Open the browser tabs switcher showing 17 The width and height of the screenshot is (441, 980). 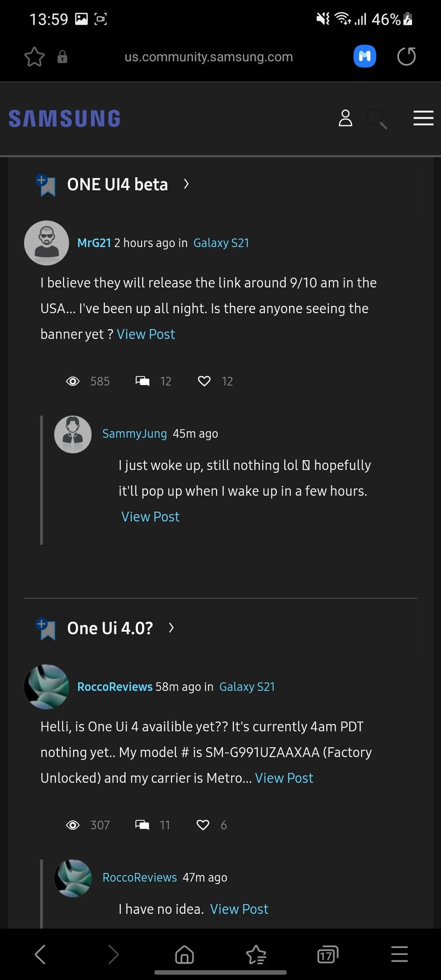(327, 954)
